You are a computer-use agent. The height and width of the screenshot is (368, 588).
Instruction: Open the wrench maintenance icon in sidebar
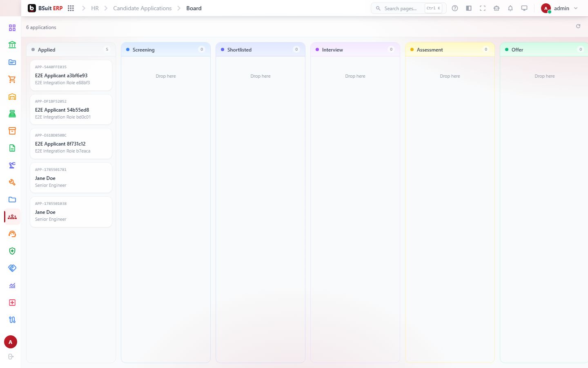(x=12, y=182)
